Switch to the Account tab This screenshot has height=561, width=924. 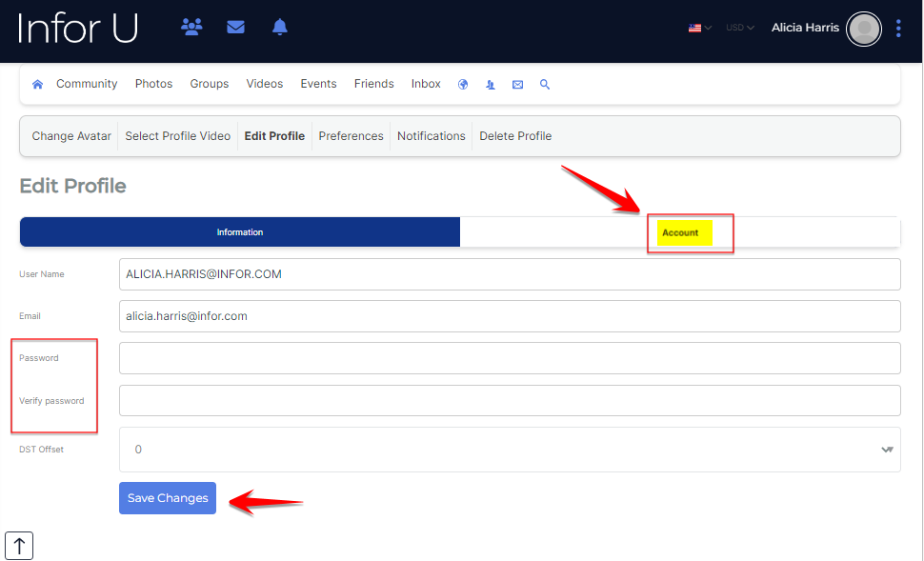pos(680,232)
